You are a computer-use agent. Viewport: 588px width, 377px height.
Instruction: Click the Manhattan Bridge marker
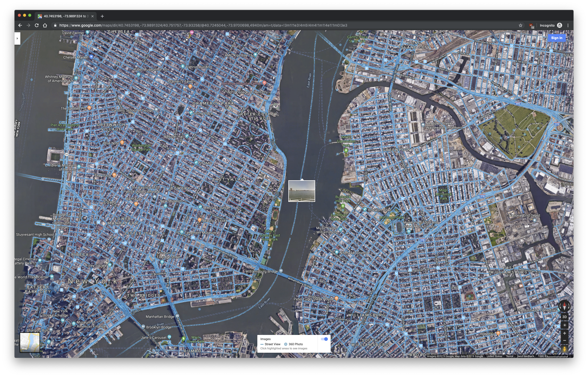click(x=177, y=316)
